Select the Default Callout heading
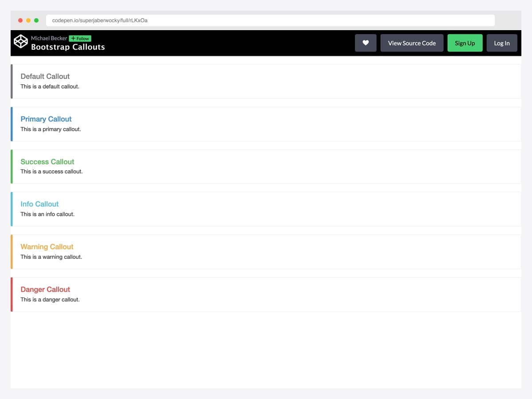 point(45,76)
